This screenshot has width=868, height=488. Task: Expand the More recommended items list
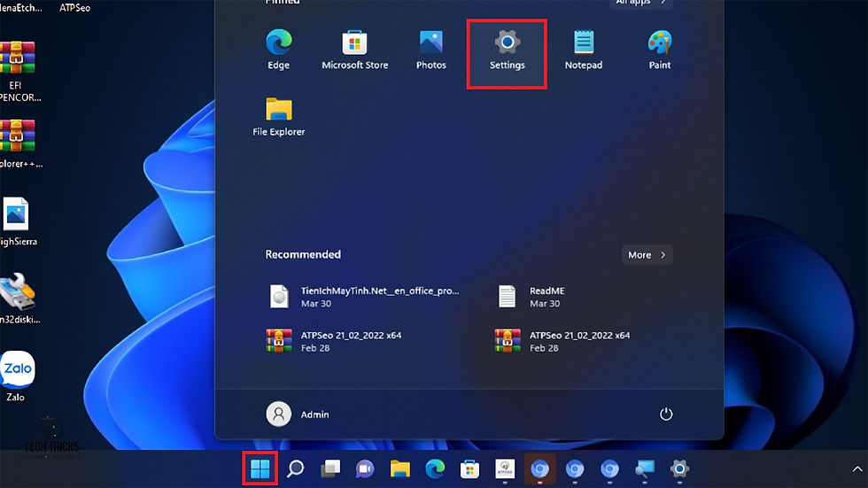[647, 254]
